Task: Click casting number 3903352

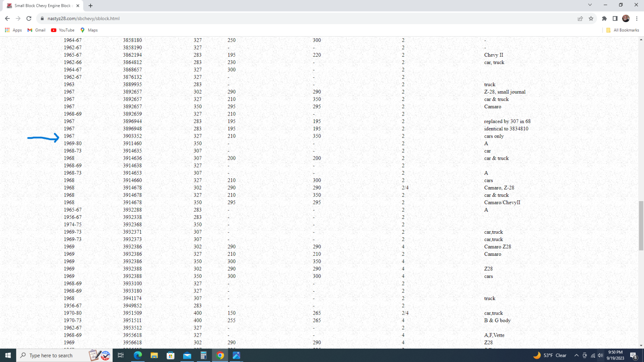Action: point(132,136)
